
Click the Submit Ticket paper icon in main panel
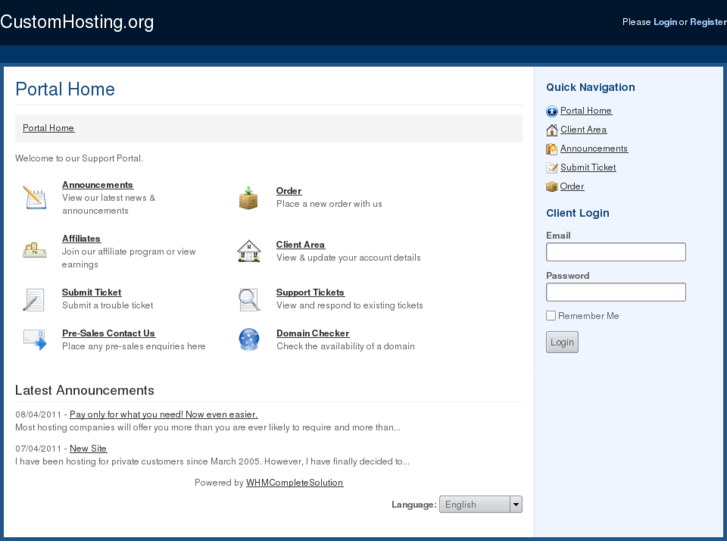point(34,300)
